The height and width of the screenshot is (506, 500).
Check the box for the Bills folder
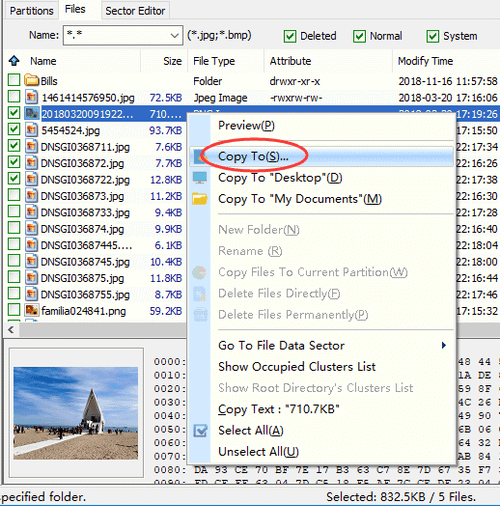pos(14,80)
